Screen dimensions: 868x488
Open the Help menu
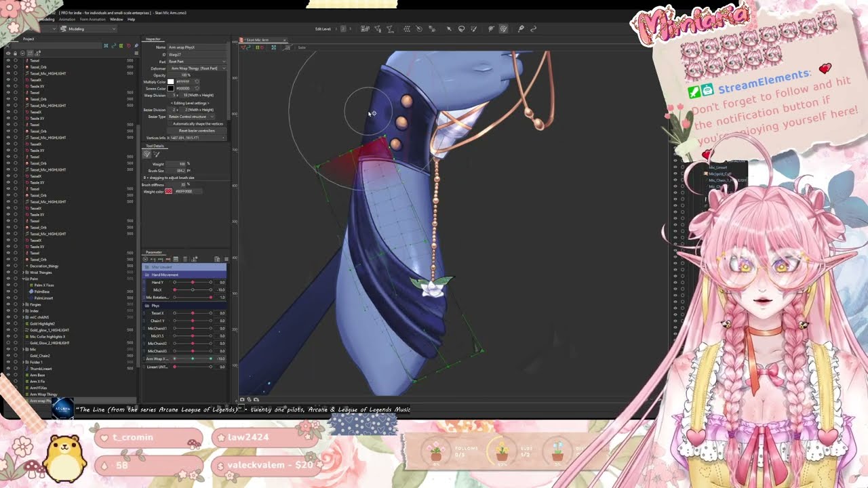[x=131, y=19]
